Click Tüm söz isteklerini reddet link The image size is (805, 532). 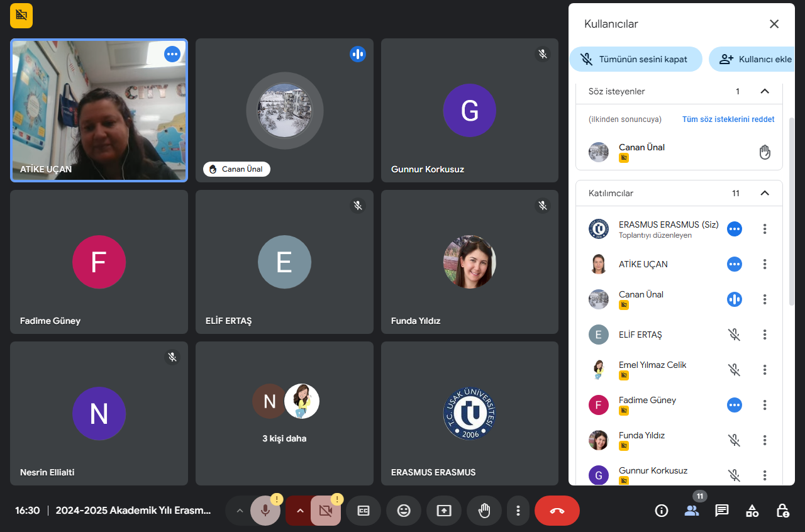click(728, 119)
